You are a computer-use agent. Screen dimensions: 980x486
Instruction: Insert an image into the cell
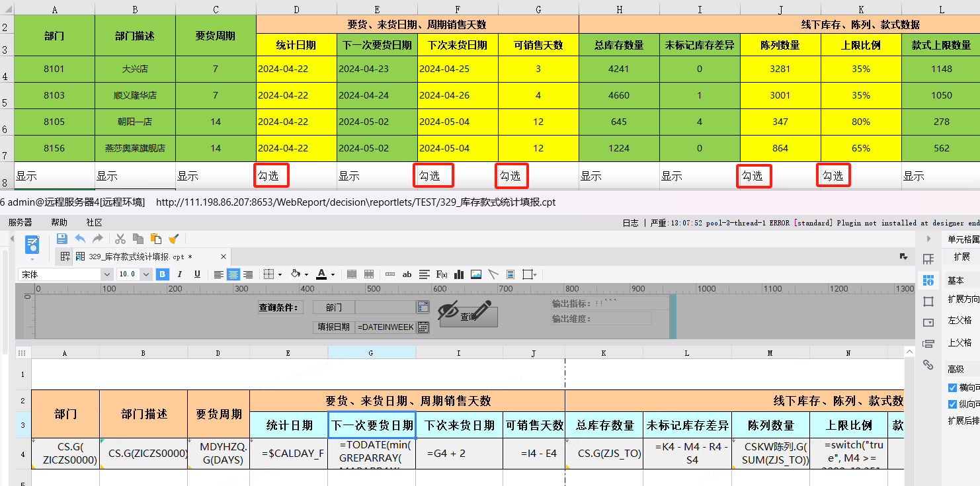click(476, 274)
